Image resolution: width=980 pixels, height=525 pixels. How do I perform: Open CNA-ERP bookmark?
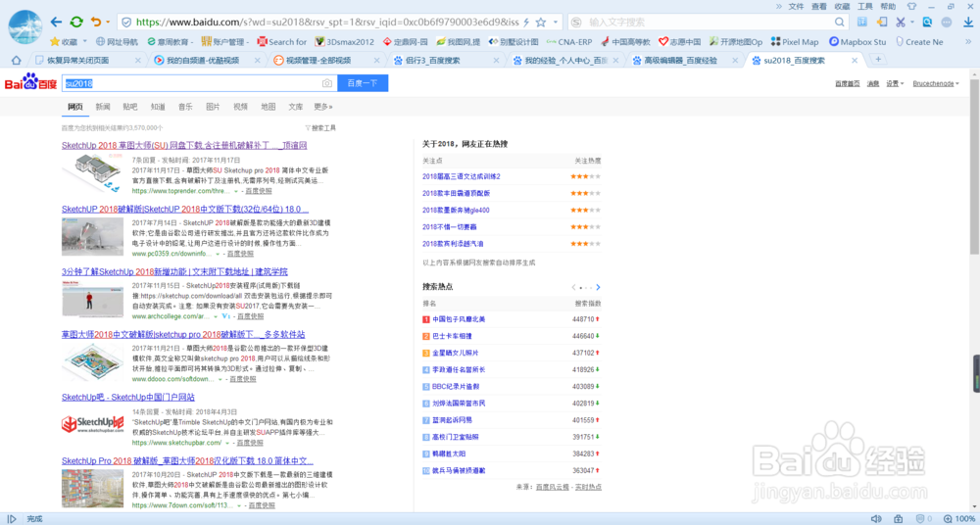(568, 42)
